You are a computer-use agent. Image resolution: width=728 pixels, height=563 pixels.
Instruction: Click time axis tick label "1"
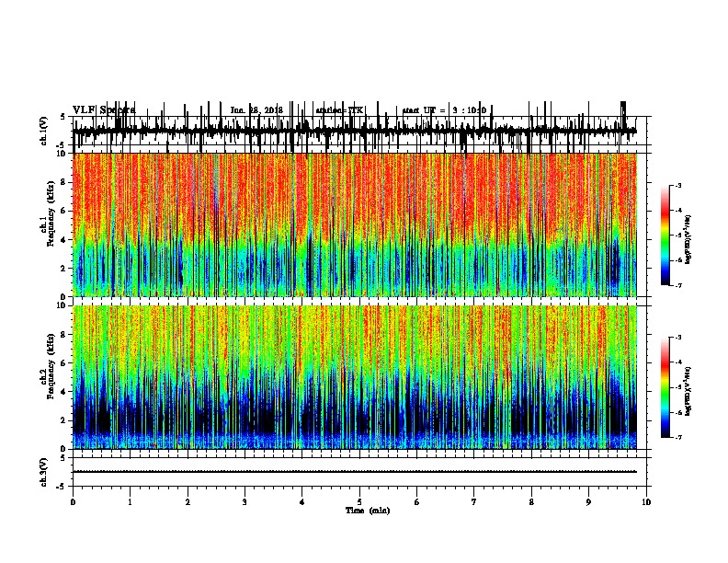tap(131, 502)
